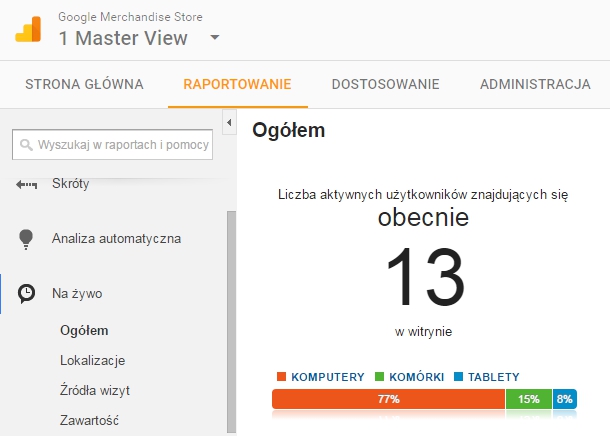
Task: Collapse the sidebar with the arrow handle
Action: click(229, 123)
